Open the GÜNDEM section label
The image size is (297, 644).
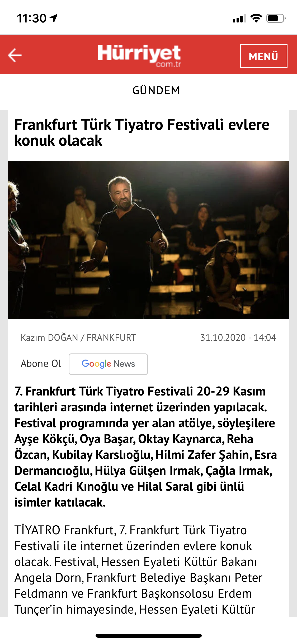tap(156, 90)
